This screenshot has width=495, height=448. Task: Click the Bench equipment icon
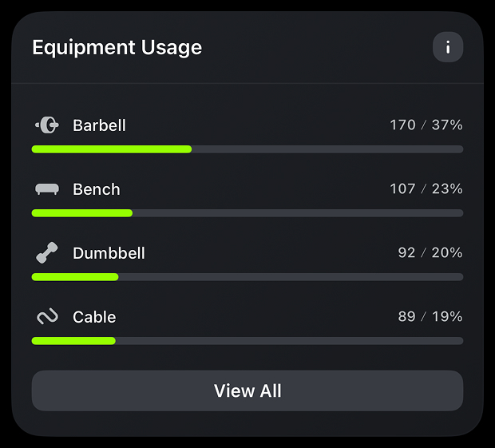[47, 189]
